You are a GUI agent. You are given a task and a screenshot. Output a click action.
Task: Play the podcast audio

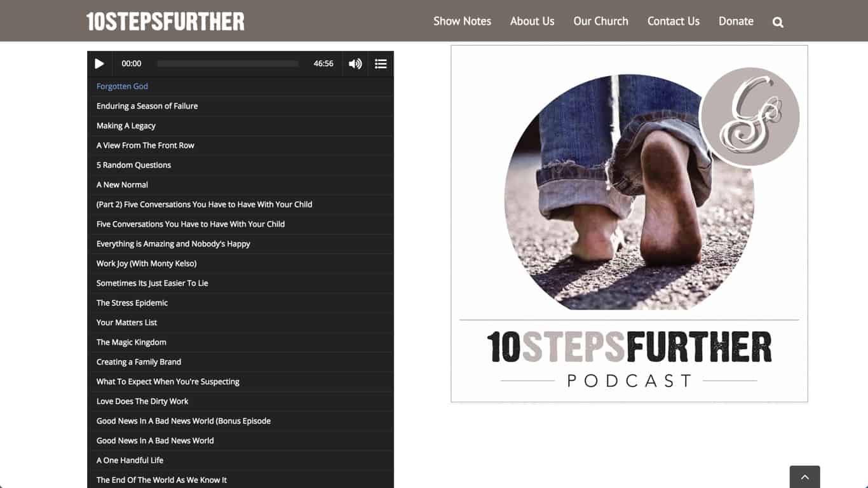[99, 64]
